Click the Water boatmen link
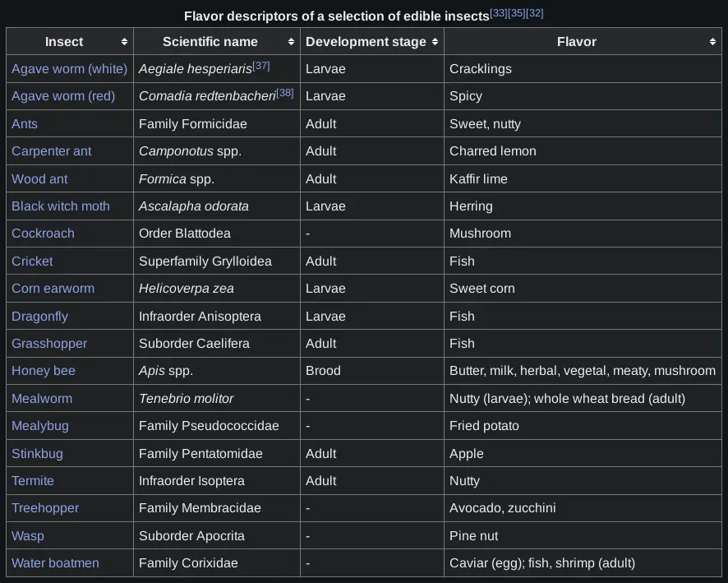 55,563
